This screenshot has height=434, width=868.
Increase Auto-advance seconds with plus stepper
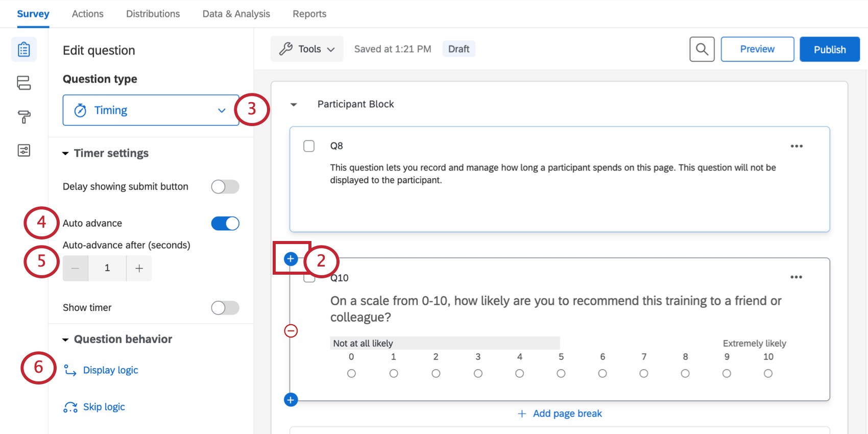tap(138, 268)
